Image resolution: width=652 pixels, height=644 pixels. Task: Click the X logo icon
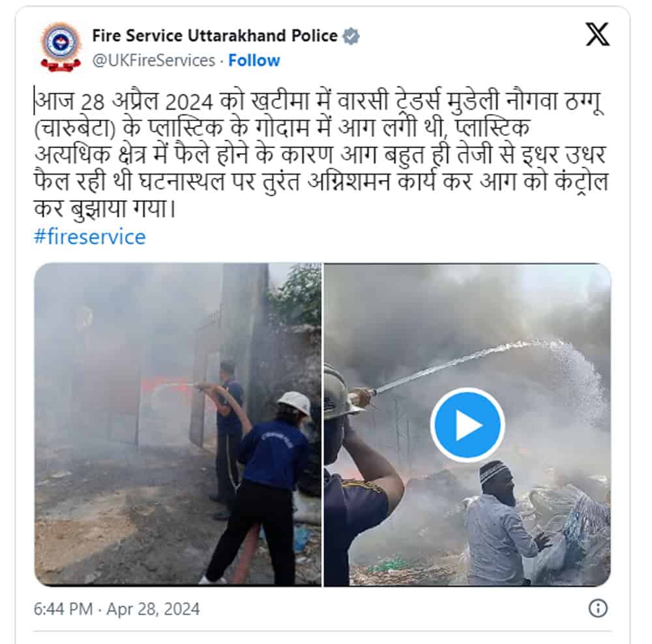click(x=597, y=35)
